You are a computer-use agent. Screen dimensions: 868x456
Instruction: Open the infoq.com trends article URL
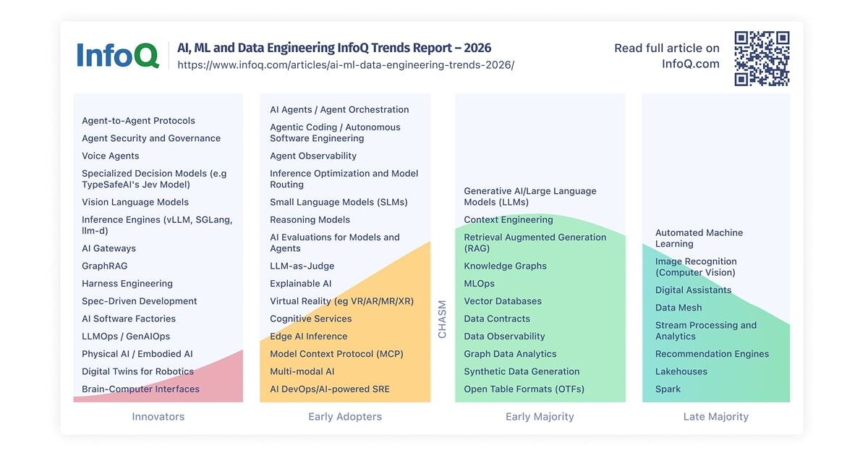(346, 65)
